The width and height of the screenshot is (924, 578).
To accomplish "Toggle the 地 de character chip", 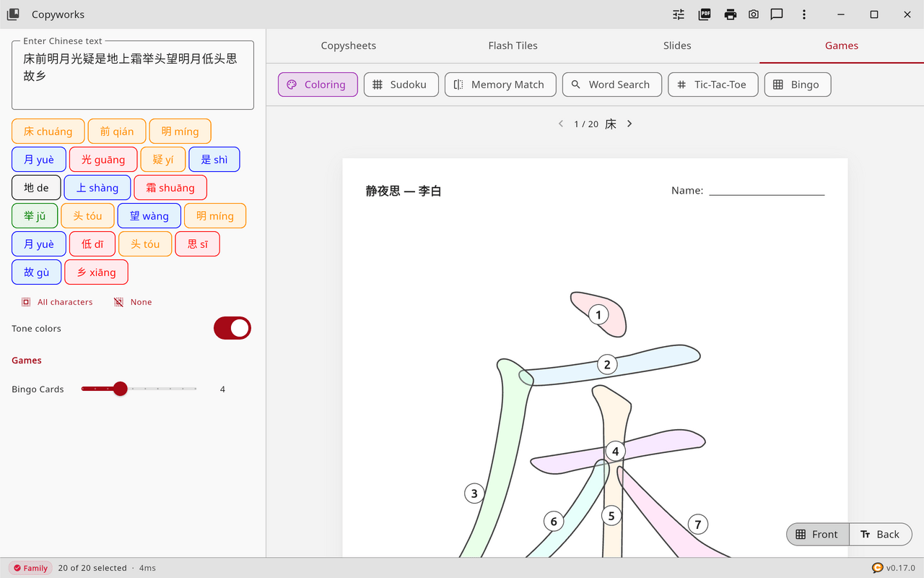I will point(36,188).
